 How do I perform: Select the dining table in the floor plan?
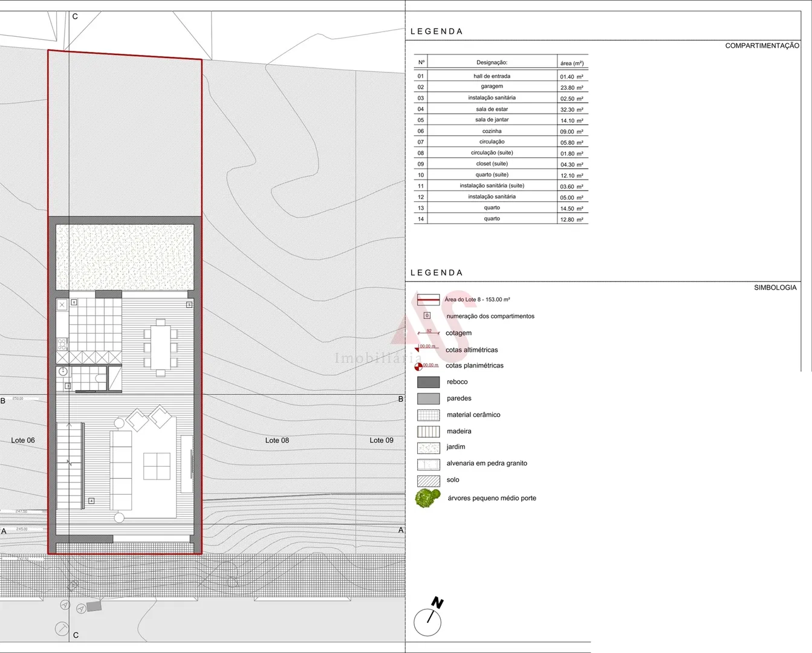point(160,348)
